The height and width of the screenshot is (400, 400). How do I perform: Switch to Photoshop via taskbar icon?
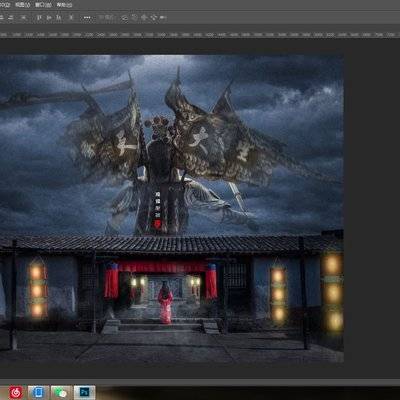tap(84, 393)
